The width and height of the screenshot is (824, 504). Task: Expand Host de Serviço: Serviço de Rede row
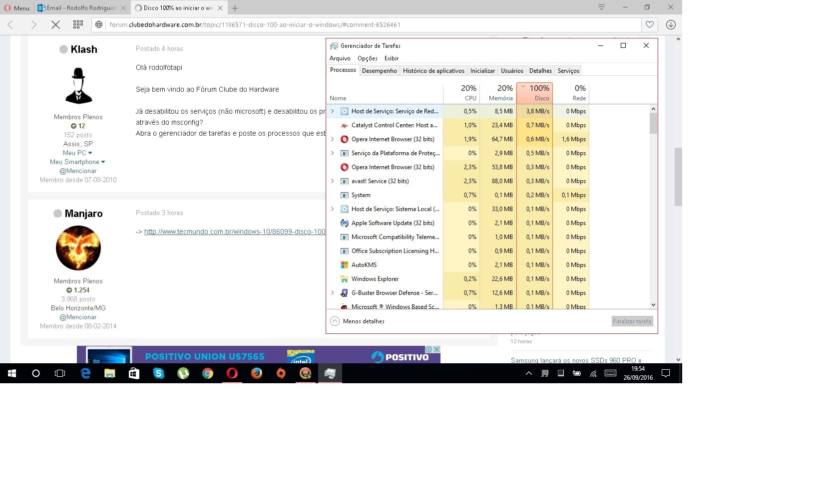coord(333,111)
